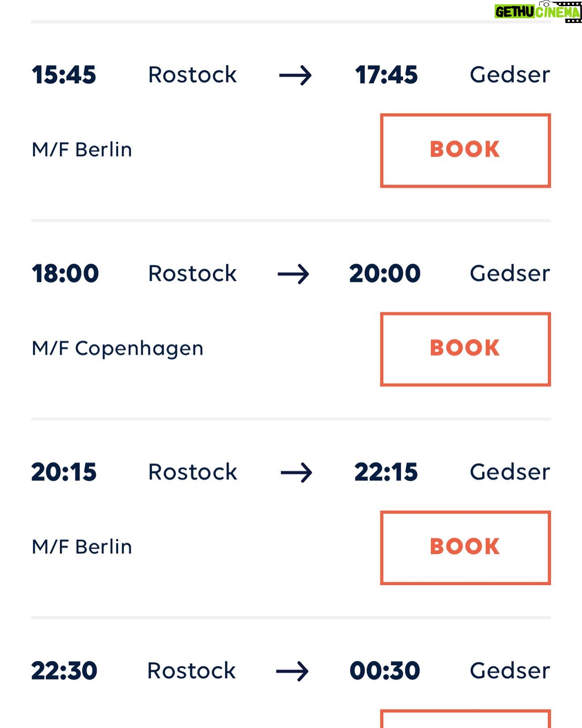This screenshot has width=582, height=728.
Task: Click Gedser in the 18:00 row
Action: click(510, 274)
